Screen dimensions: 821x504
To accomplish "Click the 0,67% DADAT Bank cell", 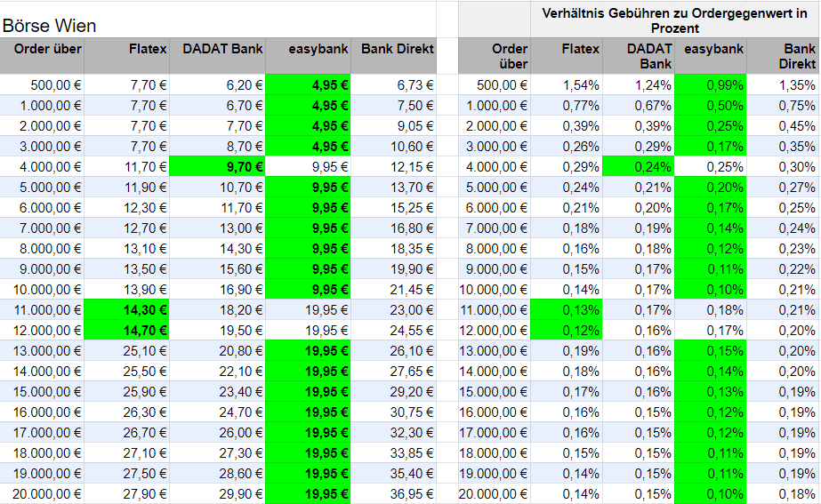I will (x=639, y=105).
